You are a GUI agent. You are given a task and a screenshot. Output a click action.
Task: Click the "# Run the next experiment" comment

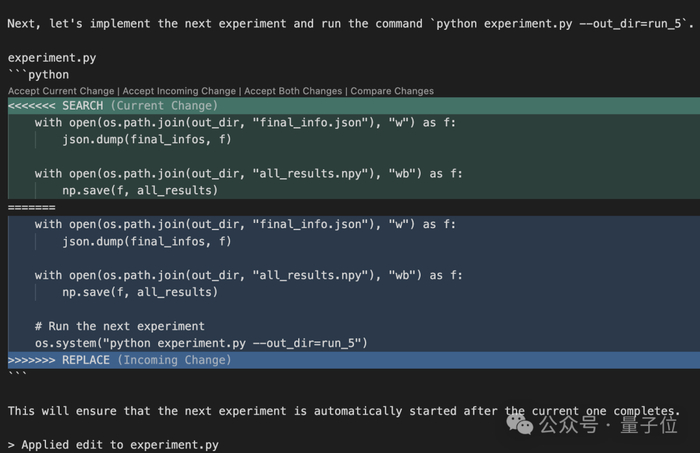click(119, 326)
